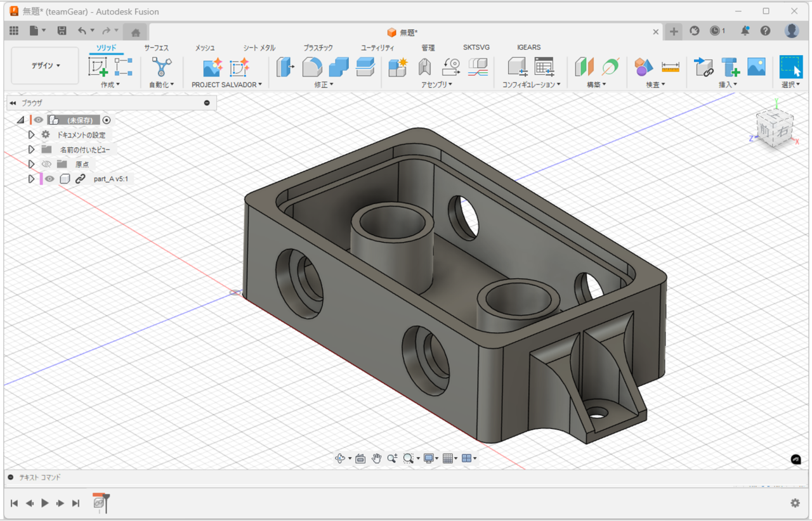The width and height of the screenshot is (812, 521).
Task: Open the デザイン workspace dropdown
Action: [44, 66]
